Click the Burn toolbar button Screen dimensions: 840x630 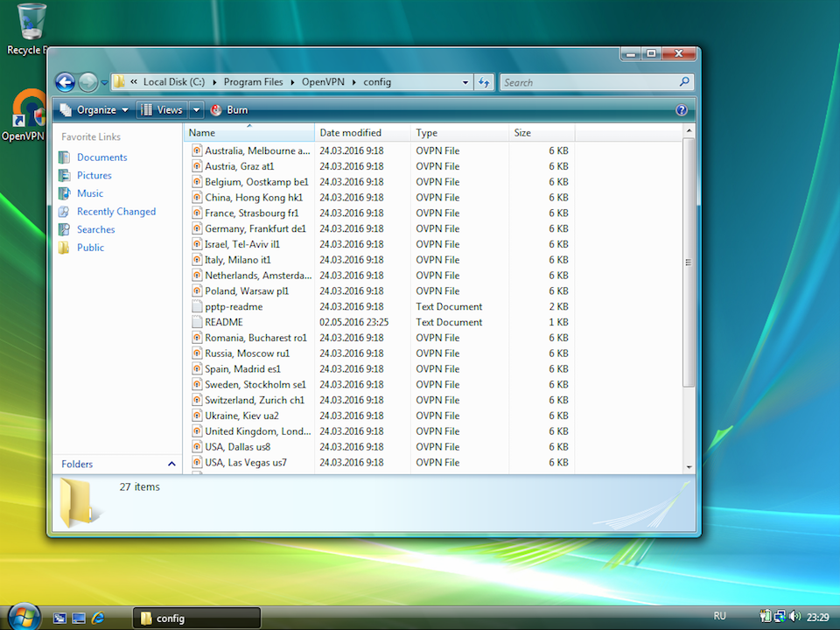click(x=229, y=110)
